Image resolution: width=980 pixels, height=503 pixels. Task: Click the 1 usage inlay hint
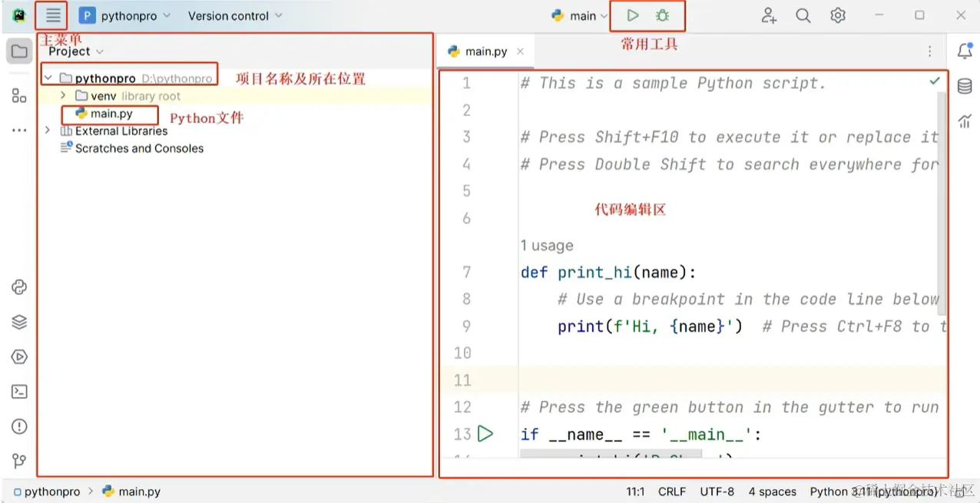(547, 246)
